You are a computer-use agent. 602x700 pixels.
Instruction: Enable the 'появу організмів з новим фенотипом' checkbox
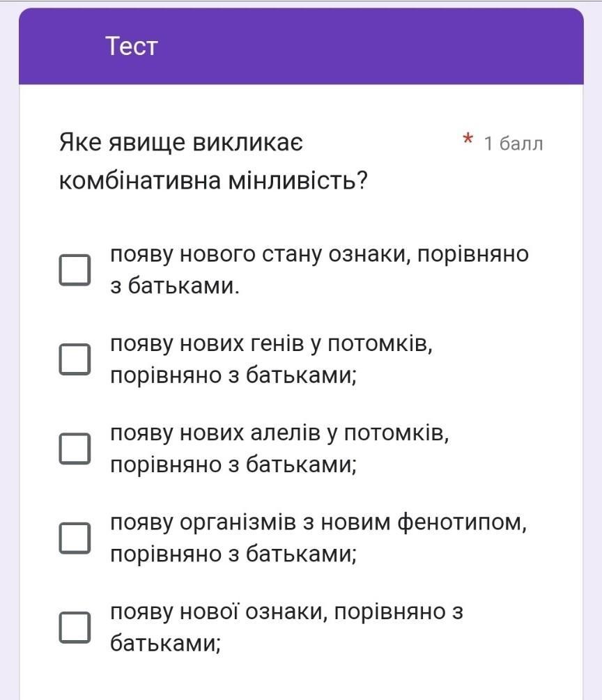tap(75, 538)
